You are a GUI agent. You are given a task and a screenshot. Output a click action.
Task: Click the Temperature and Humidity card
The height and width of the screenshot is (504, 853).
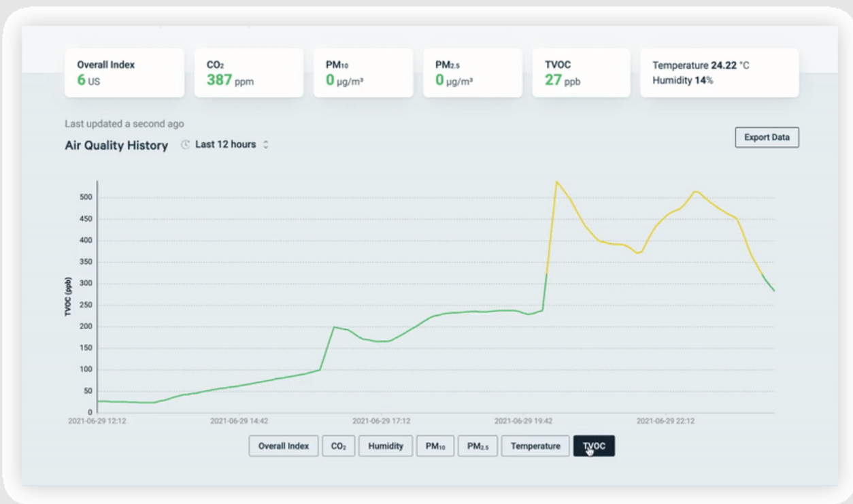pyautogui.click(x=719, y=73)
